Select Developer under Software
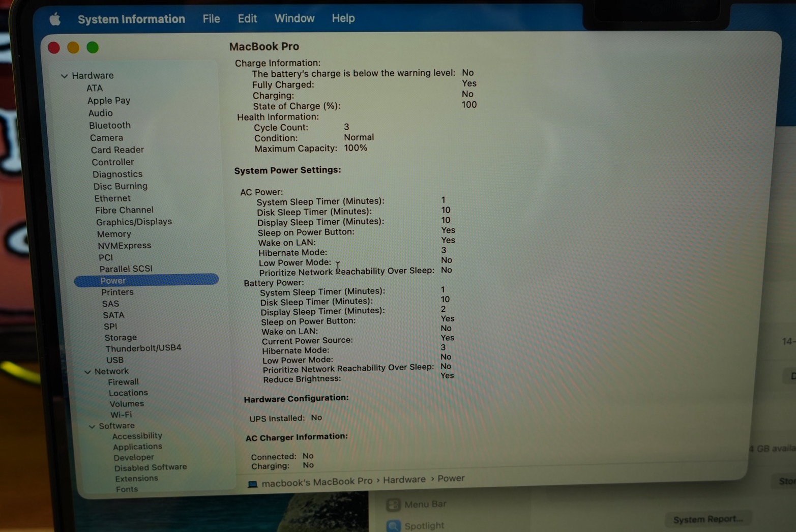Viewport: 796px width, 532px height. (x=134, y=457)
